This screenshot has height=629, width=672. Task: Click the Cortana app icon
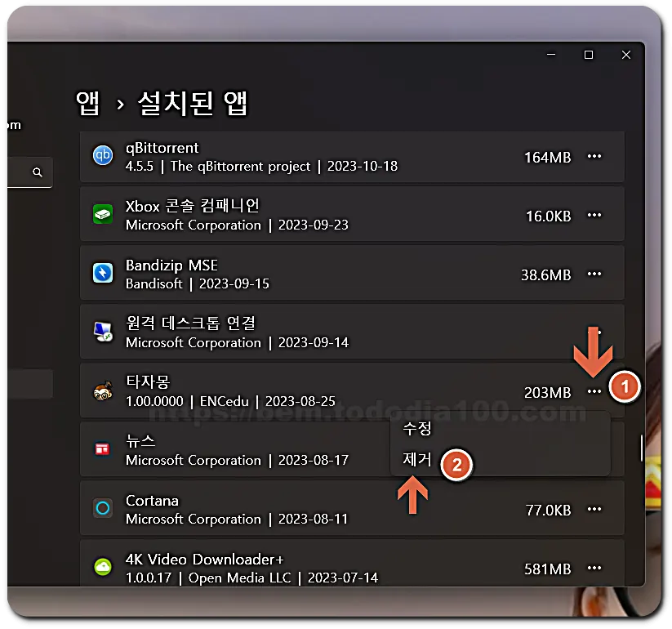[102, 507]
